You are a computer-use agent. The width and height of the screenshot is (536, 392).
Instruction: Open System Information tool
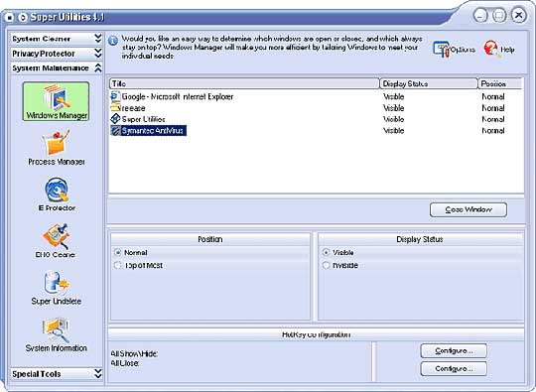pyautogui.click(x=56, y=334)
